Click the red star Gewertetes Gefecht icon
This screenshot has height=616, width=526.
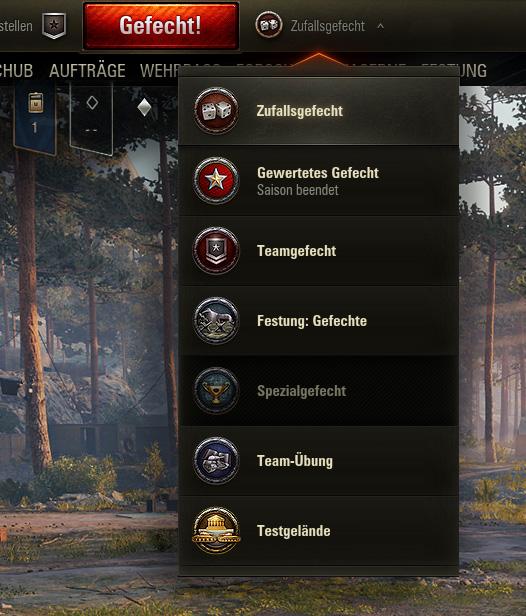tap(216, 180)
